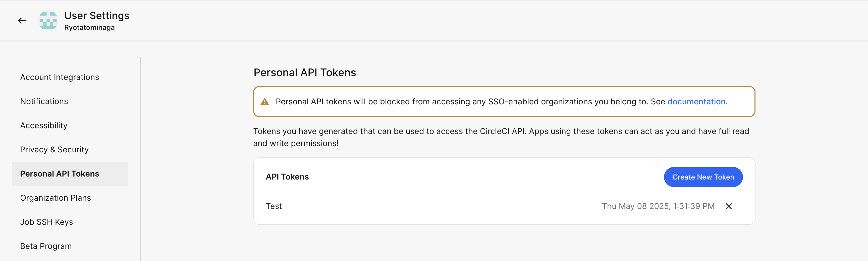The image size is (868, 261).
Task: Go to Job SSH Keys
Action: [46, 222]
